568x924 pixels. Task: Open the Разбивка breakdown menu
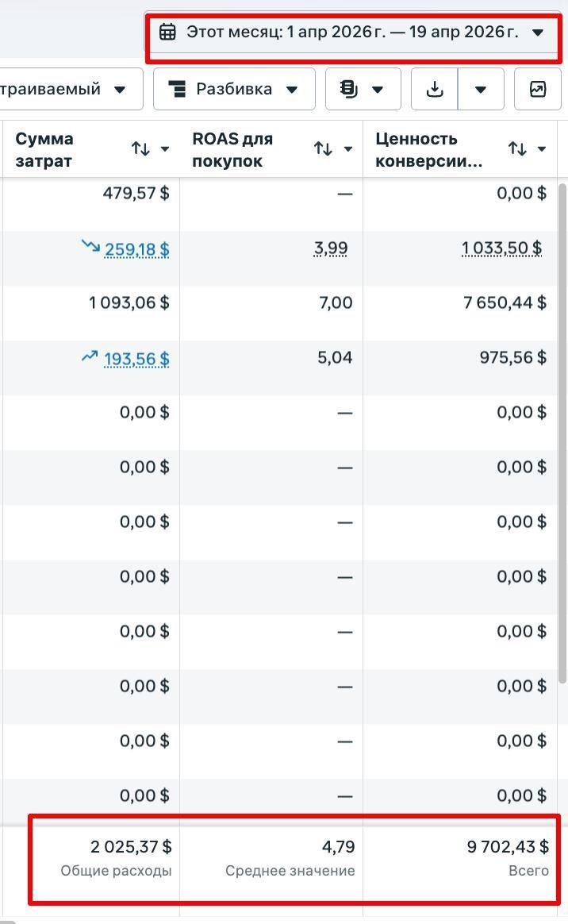pyautogui.click(x=234, y=89)
